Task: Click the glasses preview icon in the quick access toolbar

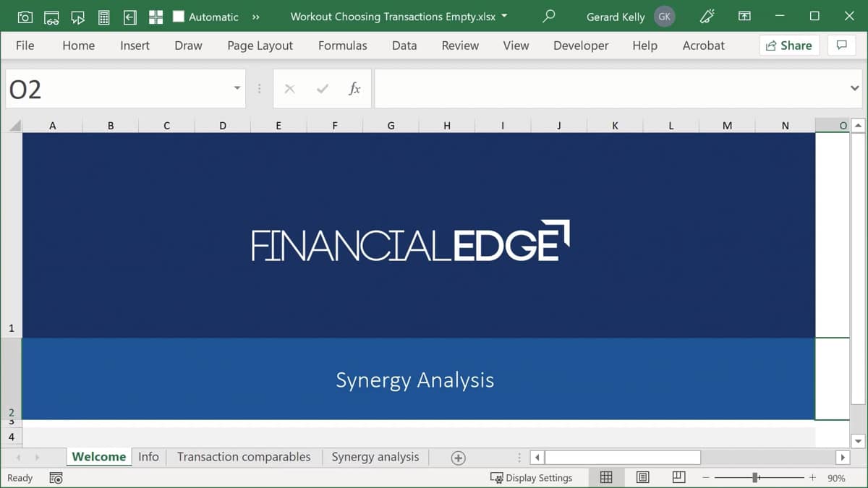Action: [51, 17]
